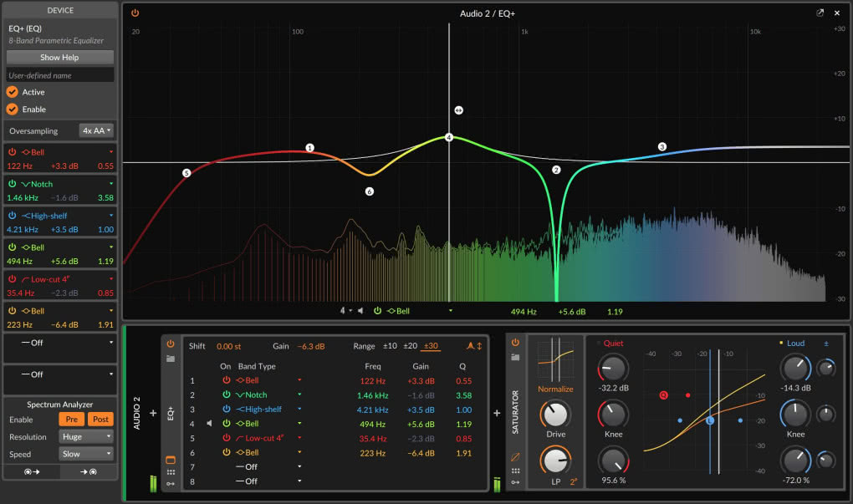Viewport: 853px width, 504px height.
Task: Click the Quiet section label
Action: click(x=613, y=343)
